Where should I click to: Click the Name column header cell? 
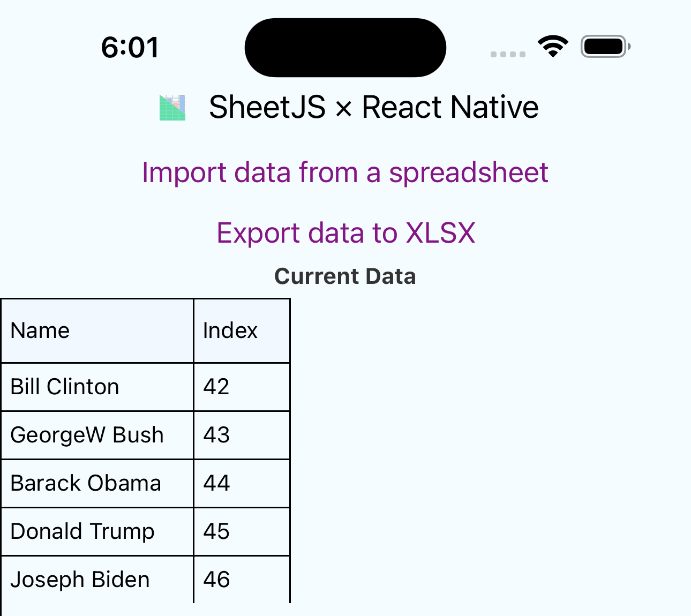pyautogui.click(x=96, y=330)
